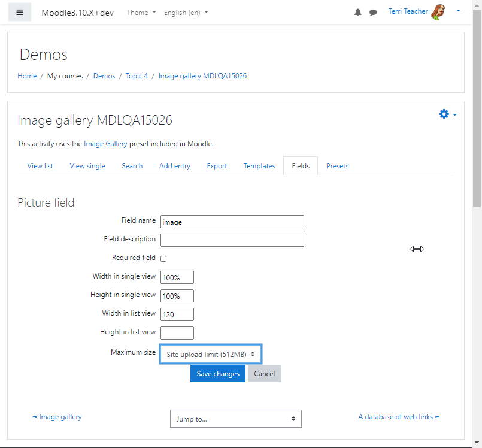Click the Picture field heading
Viewport: 482px width, 448px height.
tap(46, 202)
